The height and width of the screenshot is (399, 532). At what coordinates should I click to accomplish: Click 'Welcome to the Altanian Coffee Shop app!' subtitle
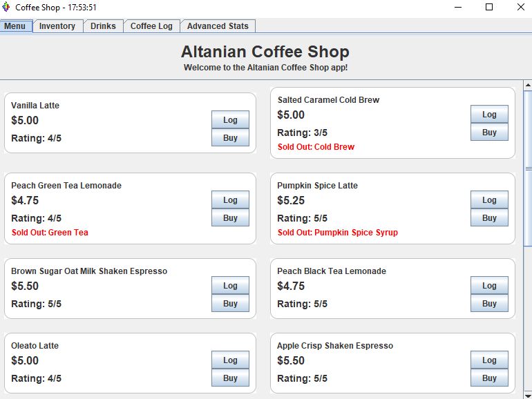coord(266,68)
